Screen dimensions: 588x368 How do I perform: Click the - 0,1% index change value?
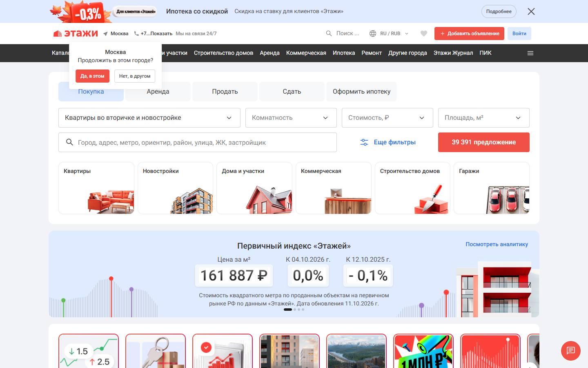pos(368,276)
